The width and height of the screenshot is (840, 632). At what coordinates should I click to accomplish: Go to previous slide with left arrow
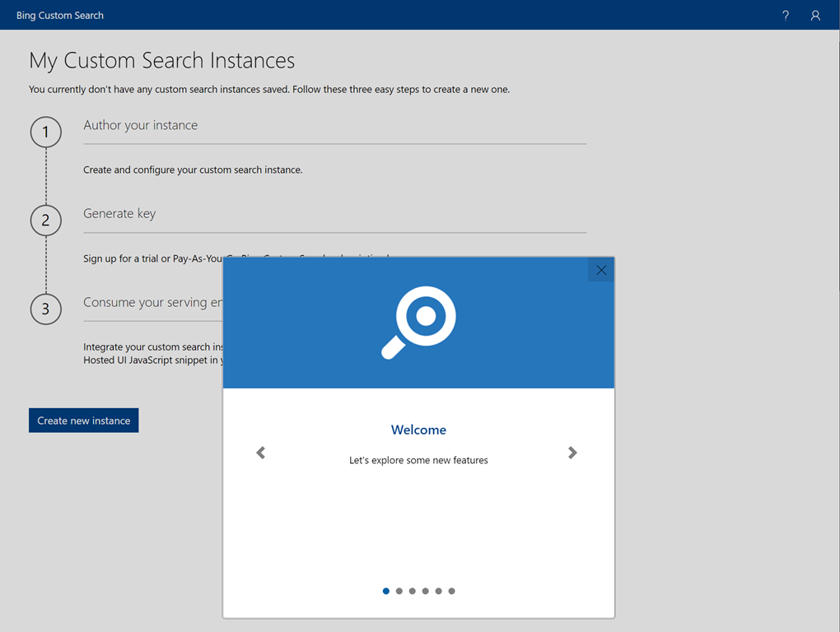pos(261,453)
